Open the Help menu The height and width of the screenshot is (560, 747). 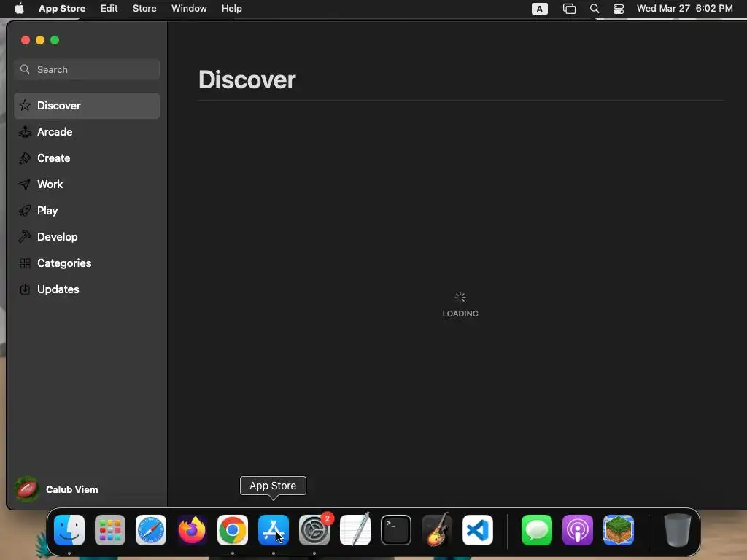pyautogui.click(x=231, y=9)
